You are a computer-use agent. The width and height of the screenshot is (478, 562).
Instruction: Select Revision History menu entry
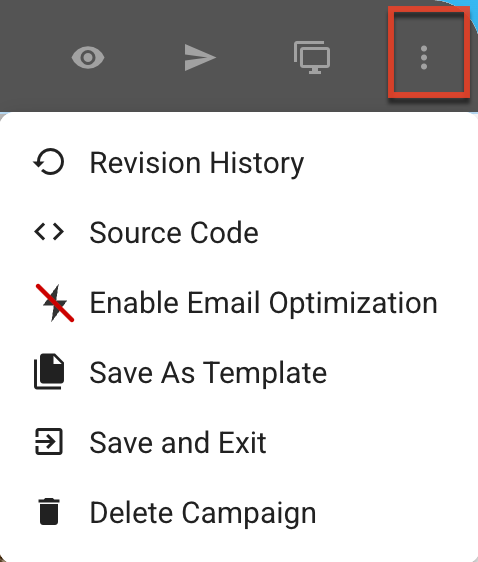point(239,163)
